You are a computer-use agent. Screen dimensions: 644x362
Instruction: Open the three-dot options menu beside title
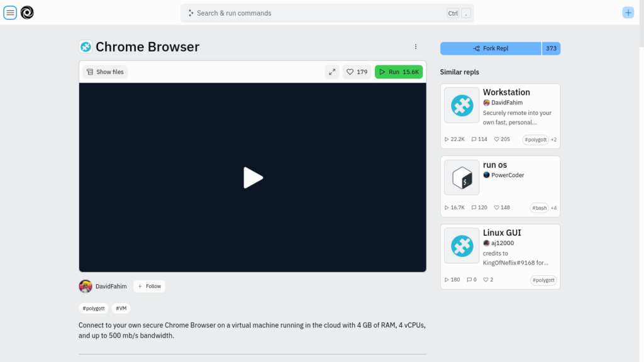416,47
